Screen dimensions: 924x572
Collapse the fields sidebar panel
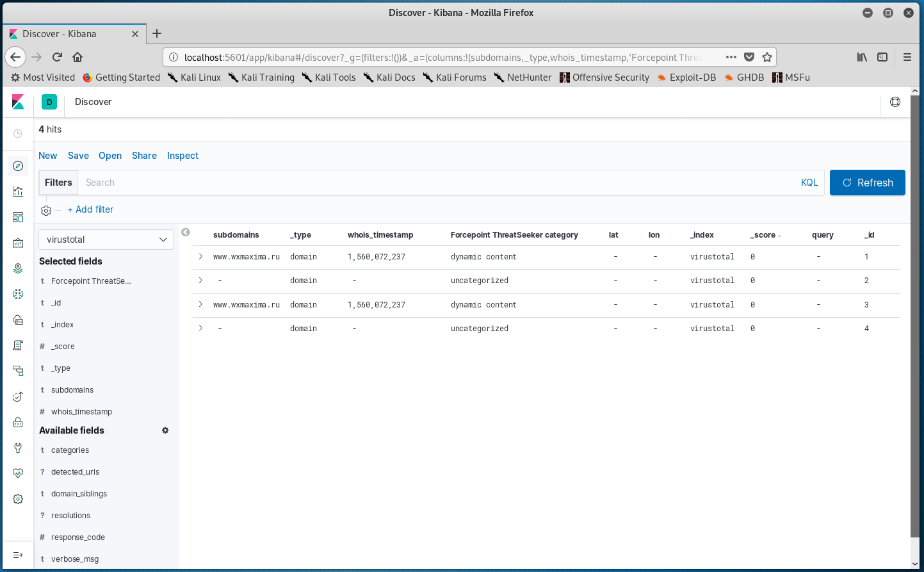[x=186, y=233]
